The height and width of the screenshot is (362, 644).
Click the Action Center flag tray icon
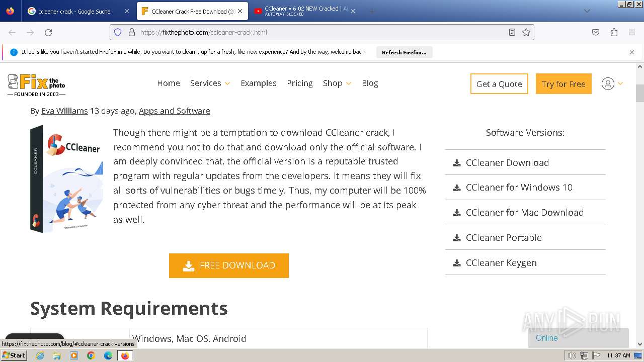(x=596, y=355)
